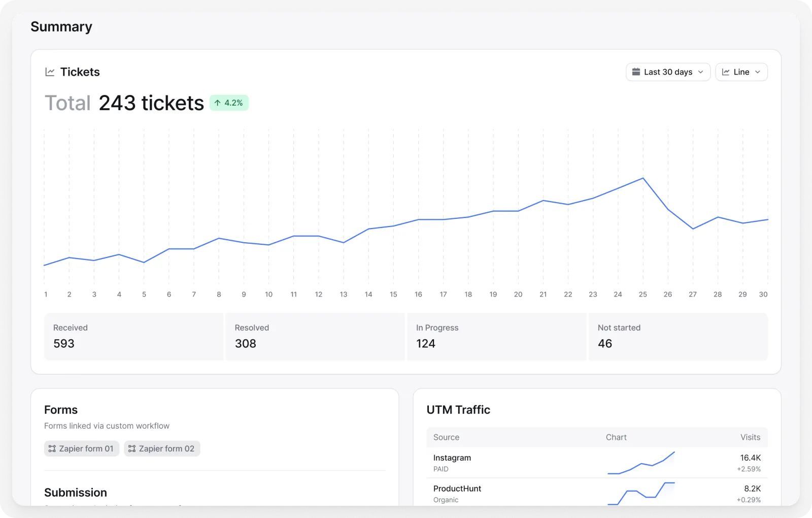Image resolution: width=812 pixels, height=518 pixels.
Task: Sort by the Source column header
Action: pos(446,437)
